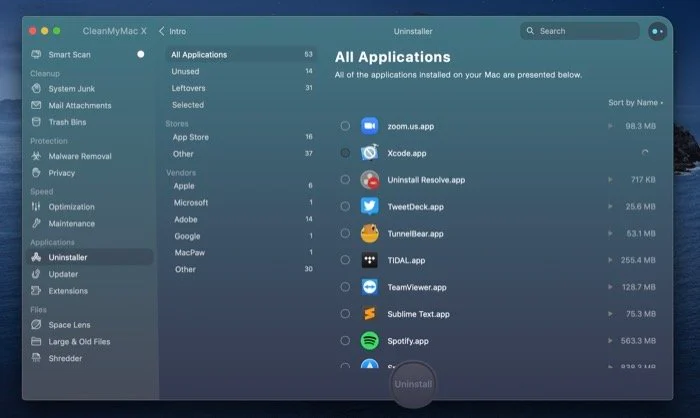
Task: Click the Zoom app icon
Action: [370, 126]
